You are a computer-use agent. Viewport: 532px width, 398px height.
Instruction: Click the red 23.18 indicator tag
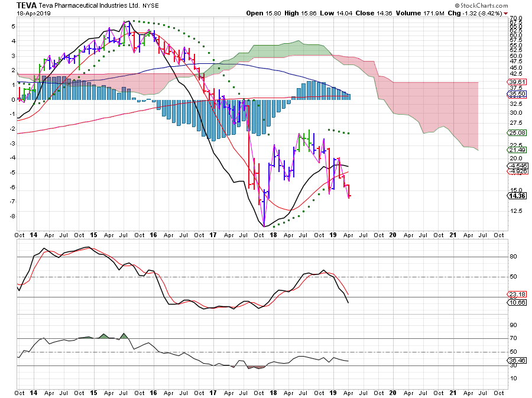[x=516, y=294]
